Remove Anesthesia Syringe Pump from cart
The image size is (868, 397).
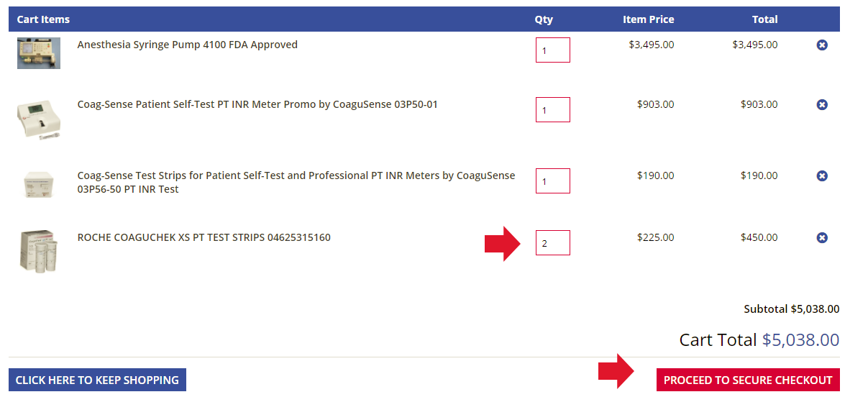click(822, 45)
